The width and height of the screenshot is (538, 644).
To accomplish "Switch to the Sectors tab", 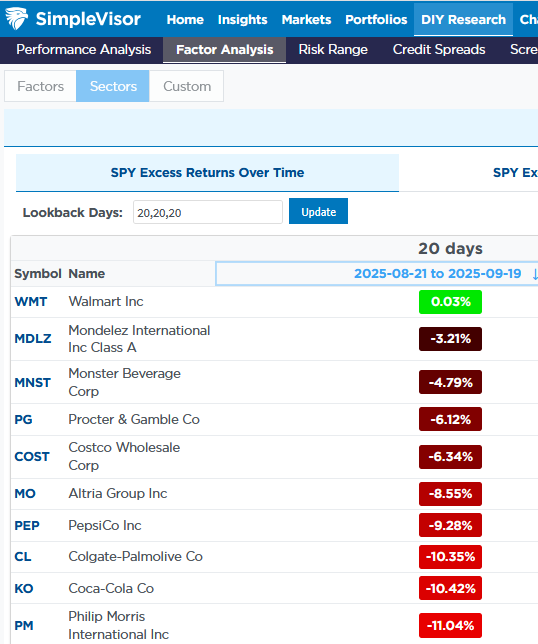I will [x=113, y=86].
